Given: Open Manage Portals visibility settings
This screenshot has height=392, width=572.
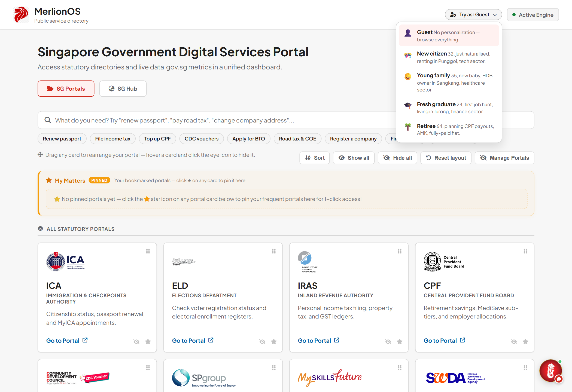Looking at the screenshot, I should click(504, 158).
